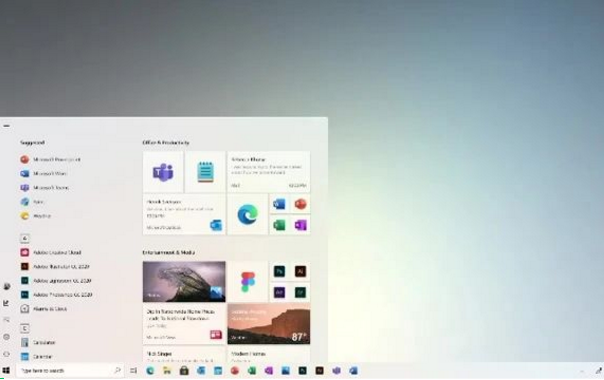Open the small Excel tile

[x=279, y=225]
